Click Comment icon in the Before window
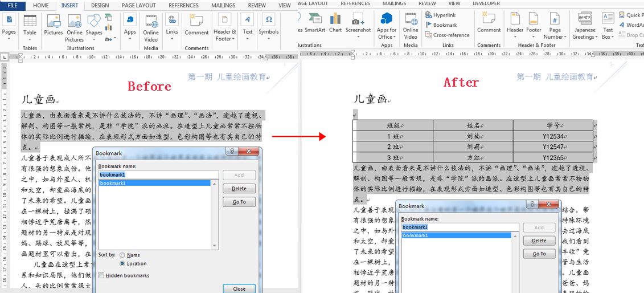 [x=197, y=21]
